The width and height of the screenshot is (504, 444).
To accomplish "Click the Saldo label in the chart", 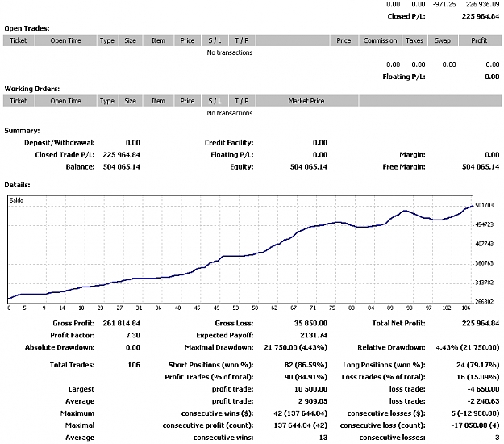I will 16,200.
